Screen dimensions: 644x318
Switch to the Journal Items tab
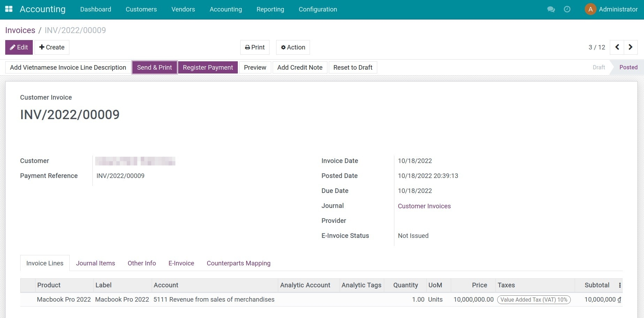pyautogui.click(x=95, y=263)
